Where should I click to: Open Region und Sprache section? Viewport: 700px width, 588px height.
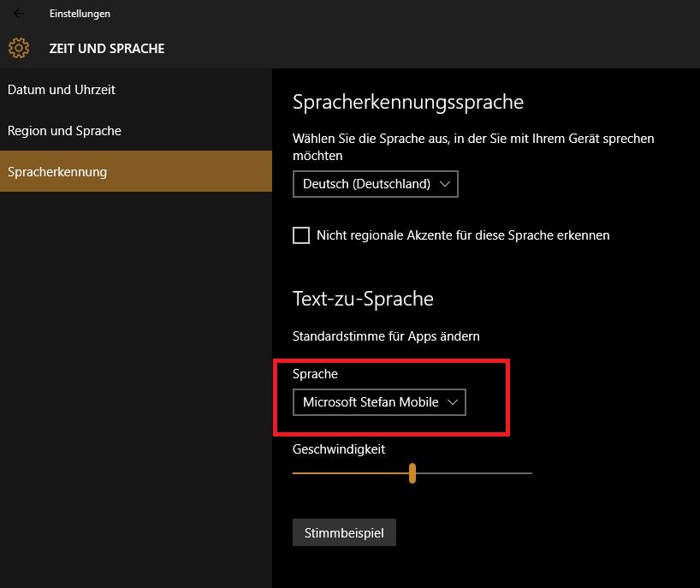point(136,131)
